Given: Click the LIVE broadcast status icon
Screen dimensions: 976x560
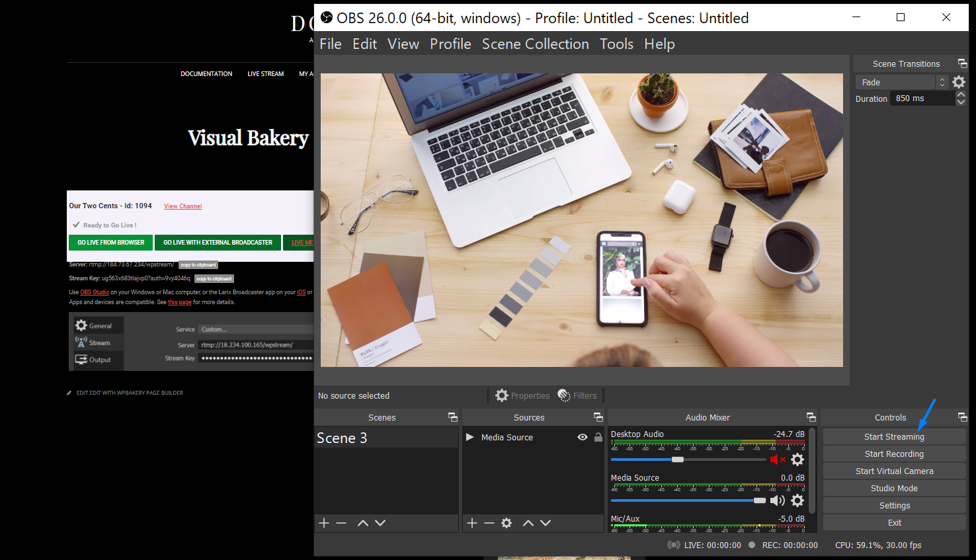Looking at the screenshot, I should pos(674,545).
